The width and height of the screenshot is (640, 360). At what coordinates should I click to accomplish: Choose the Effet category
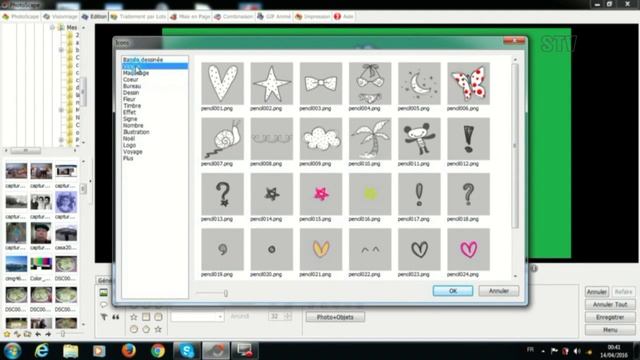[x=129, y=112]
